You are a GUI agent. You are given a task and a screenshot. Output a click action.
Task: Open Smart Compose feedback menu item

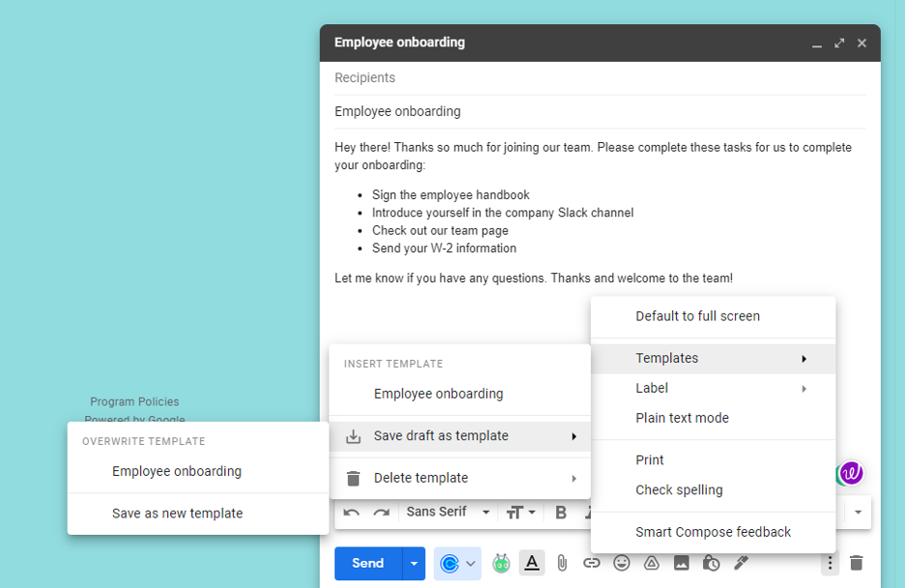[x=713, y=532]
